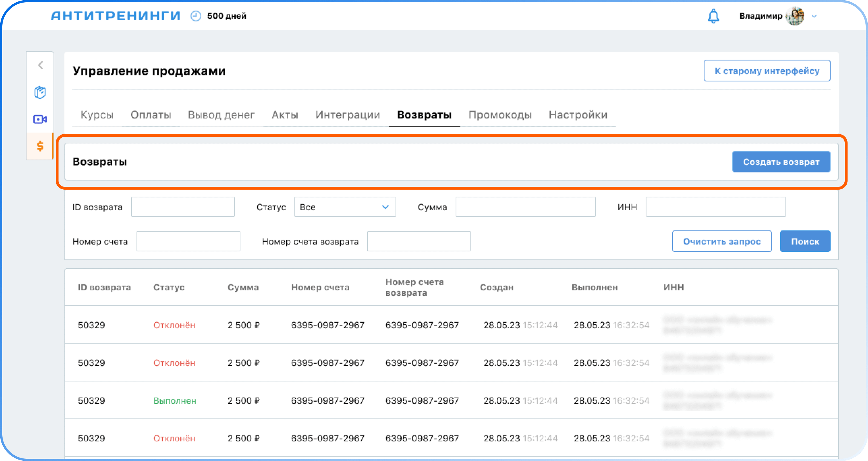Click the Поиск button

(x=805, y=241)
